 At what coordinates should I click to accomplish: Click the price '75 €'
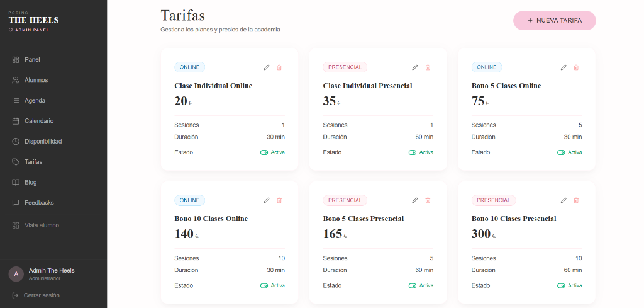click(480, 101)
